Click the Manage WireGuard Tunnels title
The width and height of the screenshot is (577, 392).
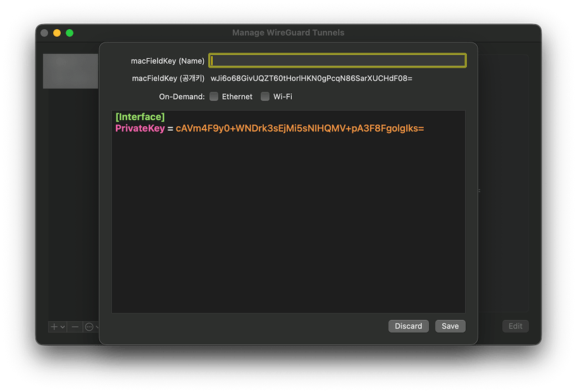coord(287,32)
